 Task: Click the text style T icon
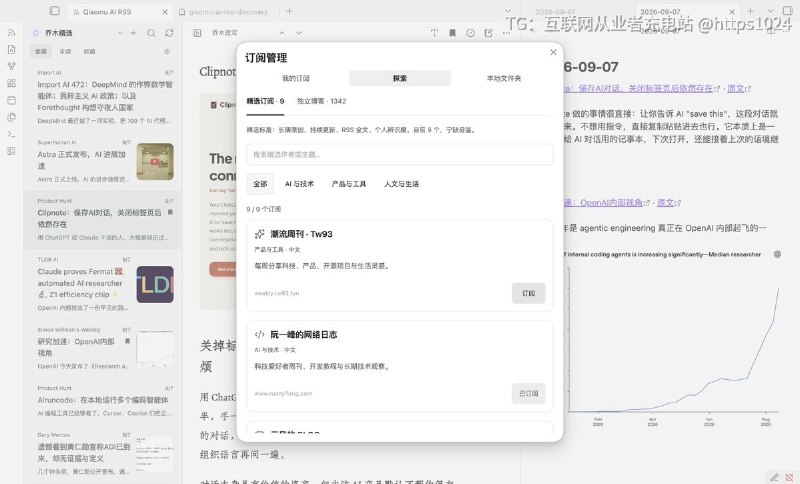click(x=434, y=33)
